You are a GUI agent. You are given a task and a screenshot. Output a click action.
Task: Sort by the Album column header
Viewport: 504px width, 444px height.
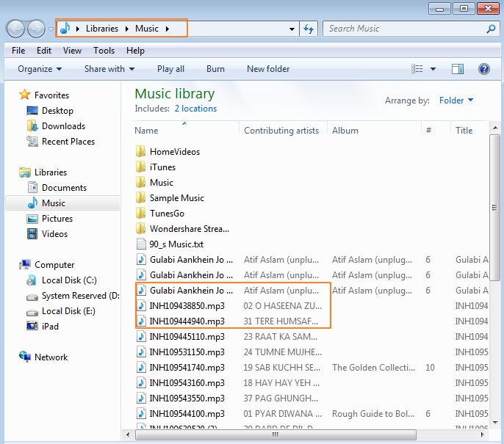[374, 131]
